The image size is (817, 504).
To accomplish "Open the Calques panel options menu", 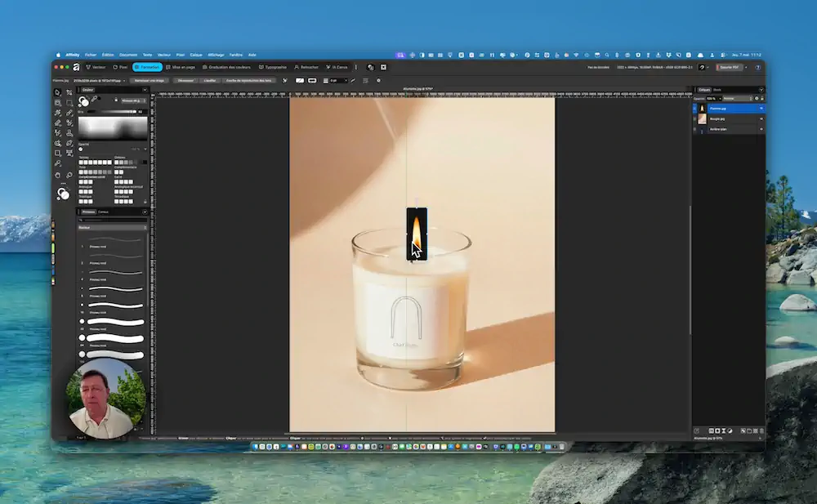I will (x=761, y=90).
